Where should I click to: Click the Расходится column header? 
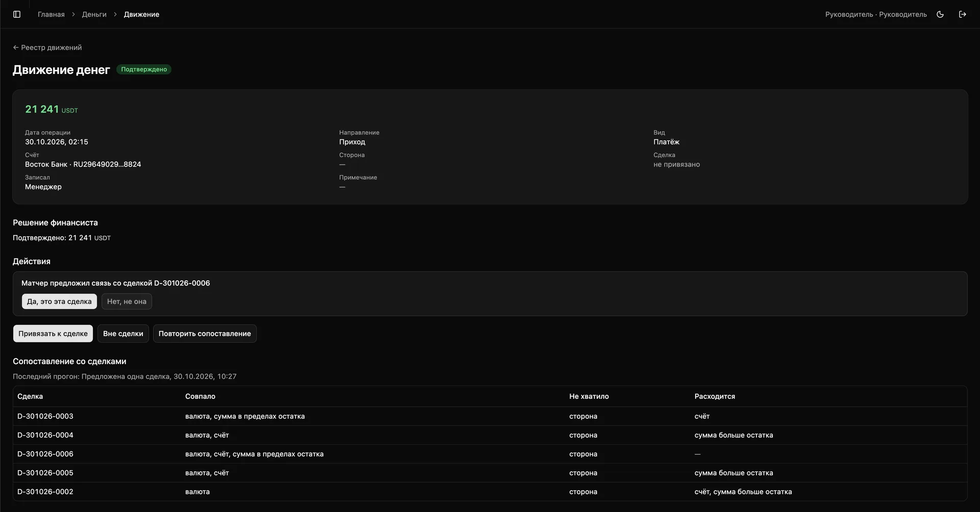coord(715,396)
